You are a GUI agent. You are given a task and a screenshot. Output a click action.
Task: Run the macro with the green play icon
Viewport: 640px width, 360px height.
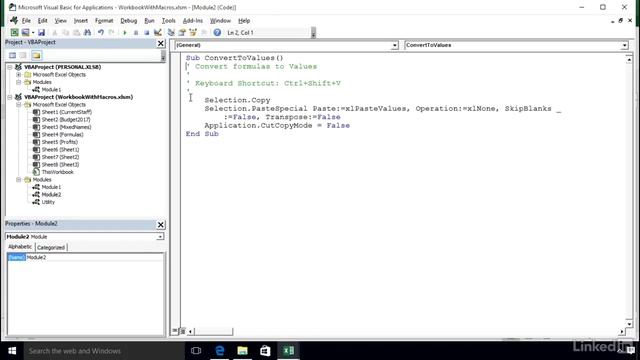coord(125,32)
